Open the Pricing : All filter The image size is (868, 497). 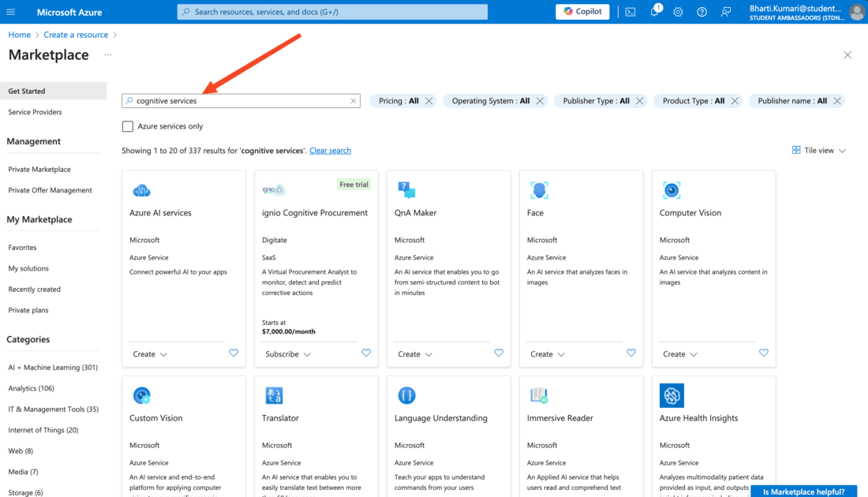[x=398, y=101]
